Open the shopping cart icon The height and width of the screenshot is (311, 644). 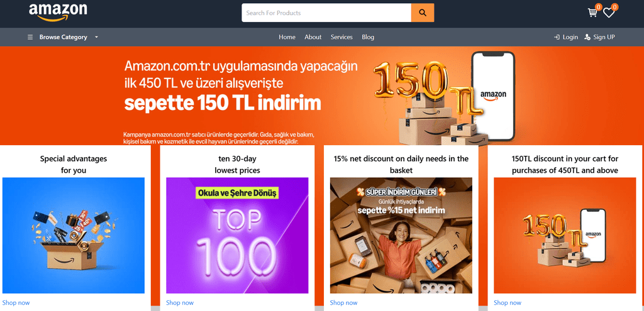click(x=592, y=13)
